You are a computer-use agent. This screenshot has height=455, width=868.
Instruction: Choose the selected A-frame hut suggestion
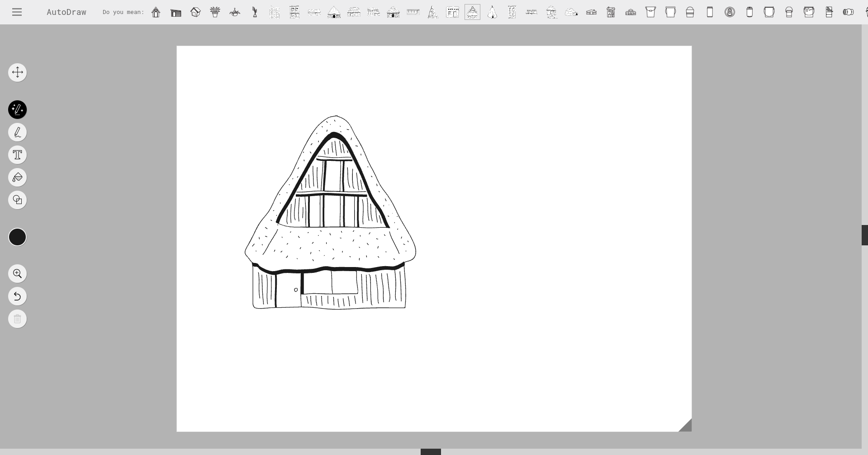point(472,12)
